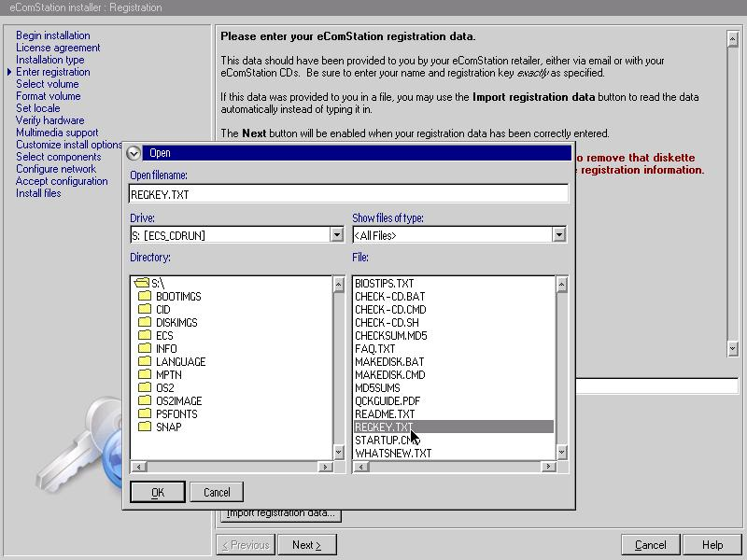The width and height of the screenshot is (747, 560).
Task: Select the INFO folder
Action: [x=157, y=348]
